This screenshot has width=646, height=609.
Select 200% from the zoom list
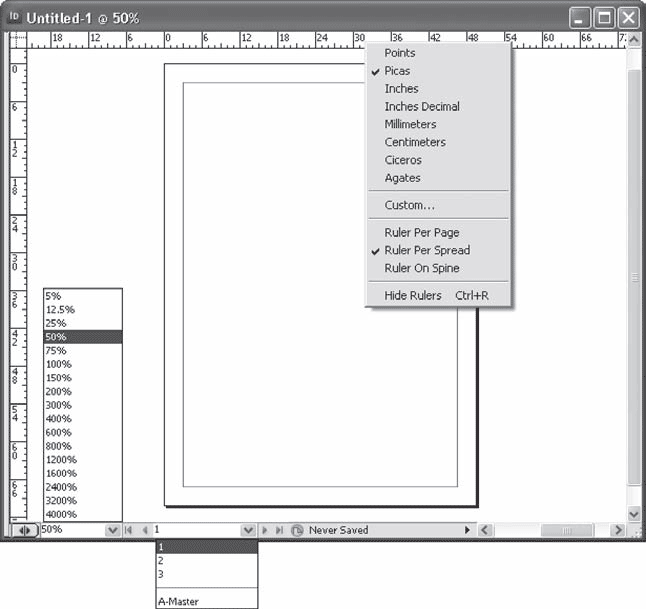(59, 392)
